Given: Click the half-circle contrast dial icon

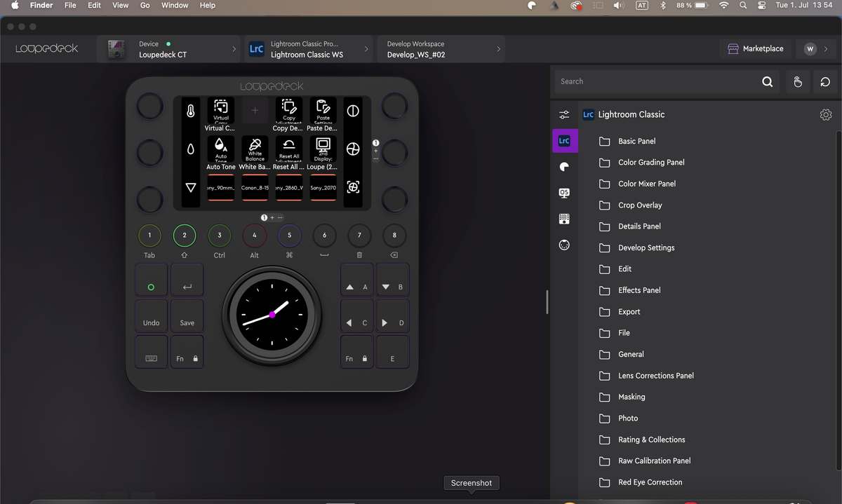Looking at the screenshot, I should pyautogui.click(x=353, y=111).
